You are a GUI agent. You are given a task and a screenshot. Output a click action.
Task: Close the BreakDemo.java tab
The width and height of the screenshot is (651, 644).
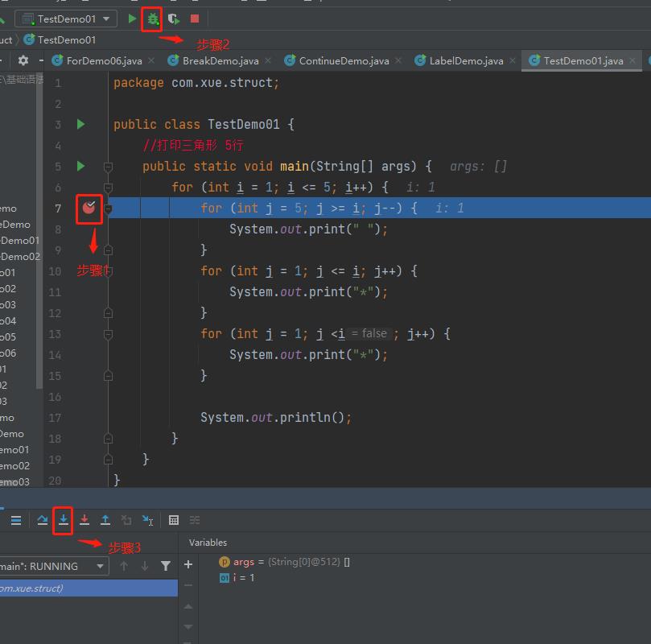268,60
